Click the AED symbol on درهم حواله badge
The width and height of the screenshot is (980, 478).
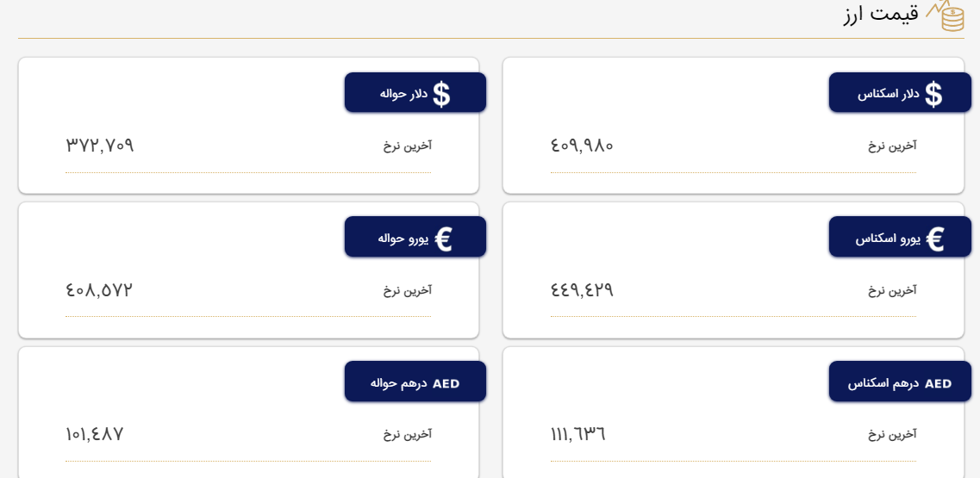(446, 383)
